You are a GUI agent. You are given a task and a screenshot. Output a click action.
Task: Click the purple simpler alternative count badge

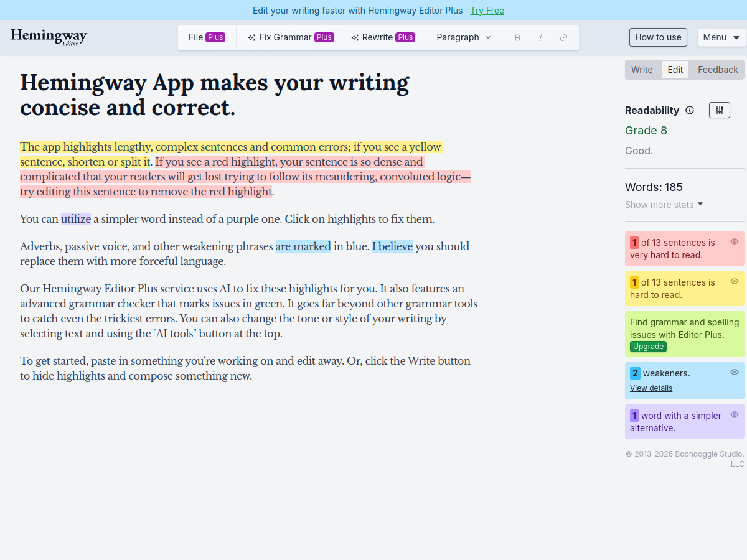point(634,416)
